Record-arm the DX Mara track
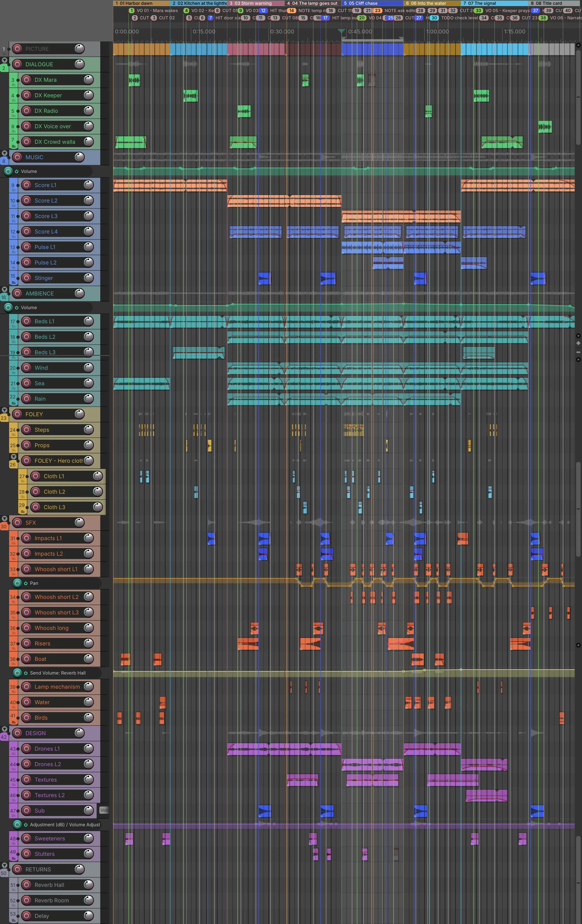The height and width of the screenshot is (924, 582). 26,80
